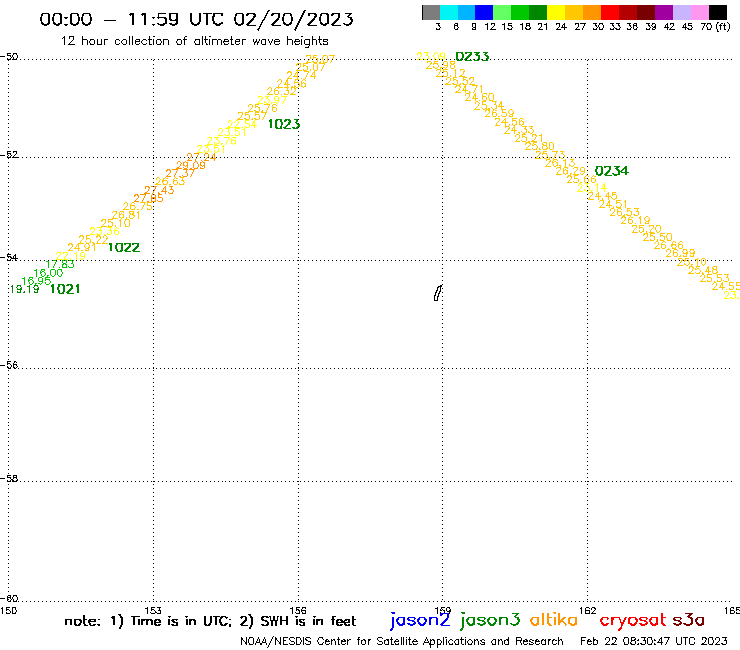Click wave height value 19.19
This screenshot has height=650, width=740.
(x=25, y=289)
